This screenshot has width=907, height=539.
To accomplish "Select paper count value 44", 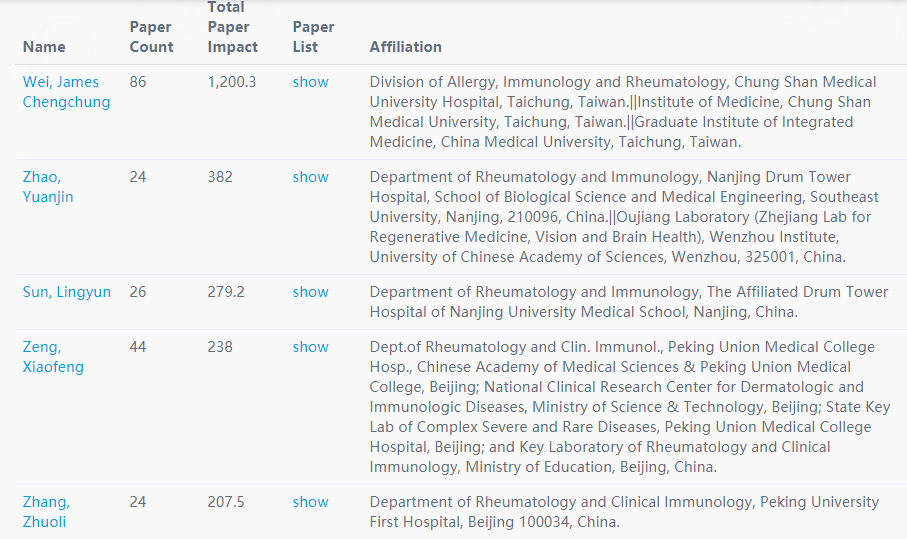I will (x=138, y=347).
